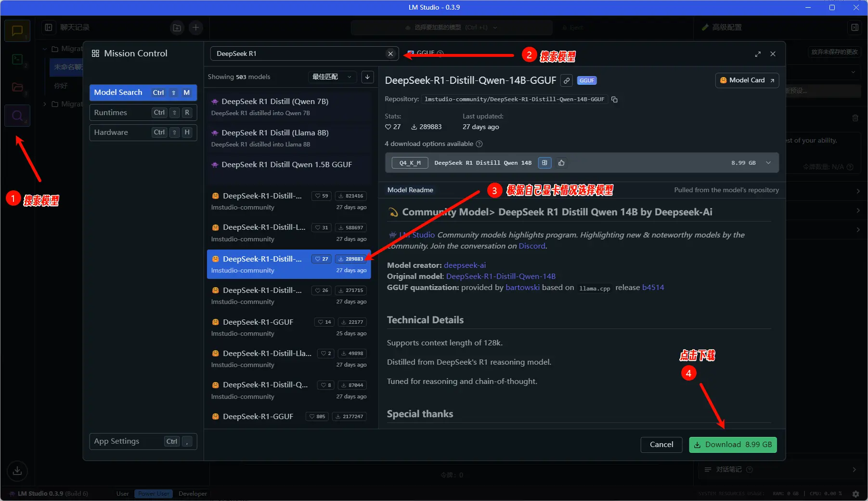This screenshot has width=868, height=501.
Task: Click help icon next to download options
Action: (x=479, y=144)
